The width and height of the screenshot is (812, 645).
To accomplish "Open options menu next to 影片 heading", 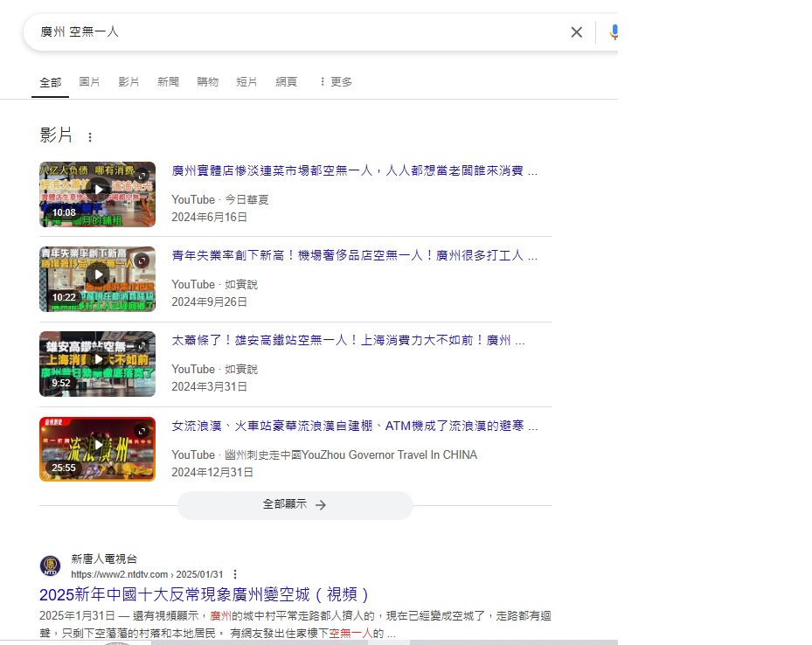I will pyautogui.click(x=90, y=137).
